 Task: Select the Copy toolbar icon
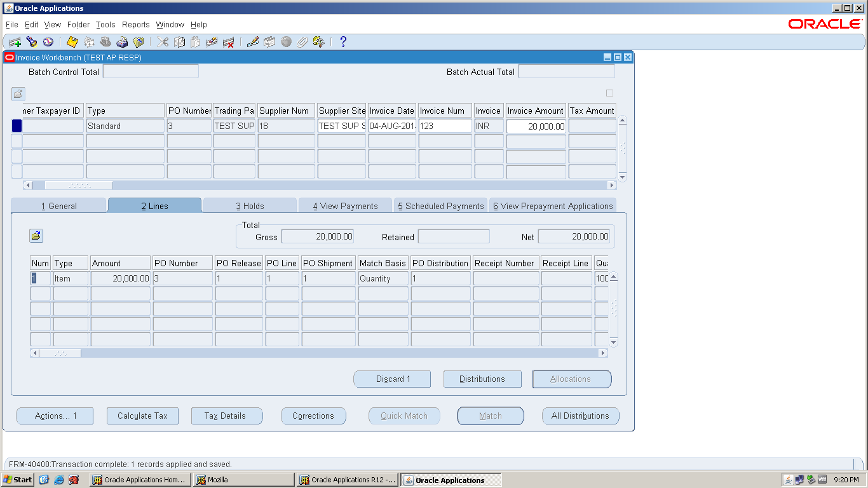click(180, 42)
